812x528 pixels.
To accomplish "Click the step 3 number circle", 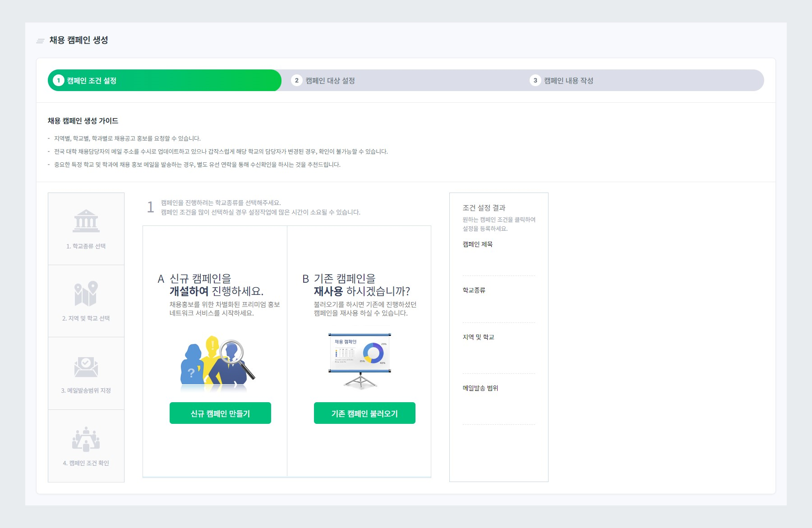I will [535, 80].
